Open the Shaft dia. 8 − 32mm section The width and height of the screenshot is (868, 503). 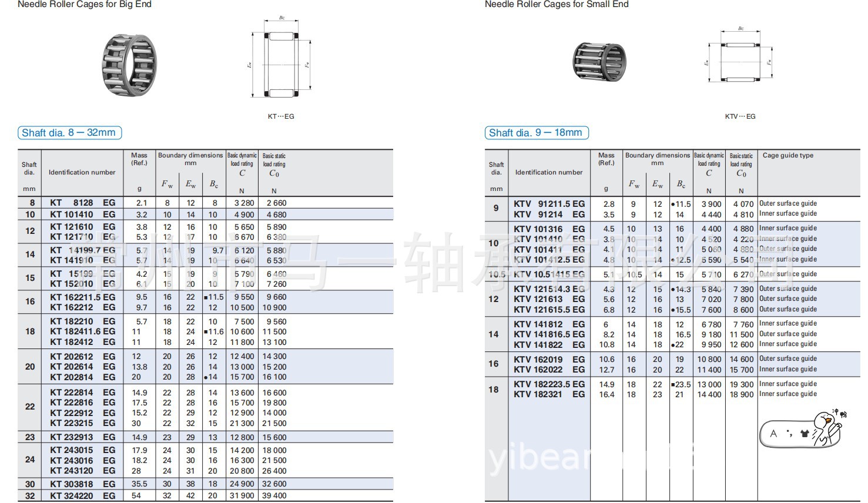tap(70, 132)
